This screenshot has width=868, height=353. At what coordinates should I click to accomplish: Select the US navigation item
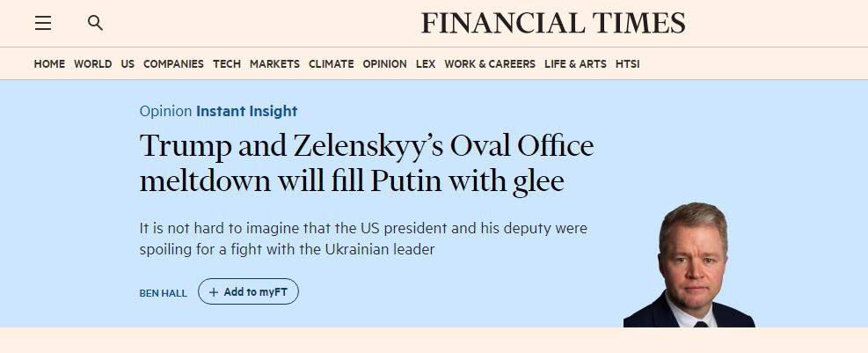pos(128,64)
